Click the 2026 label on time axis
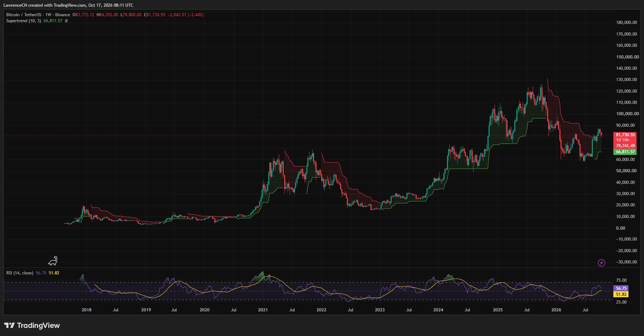Image resolution: width=644 pixels, height=336 pixels. click(x=556, y=310)
